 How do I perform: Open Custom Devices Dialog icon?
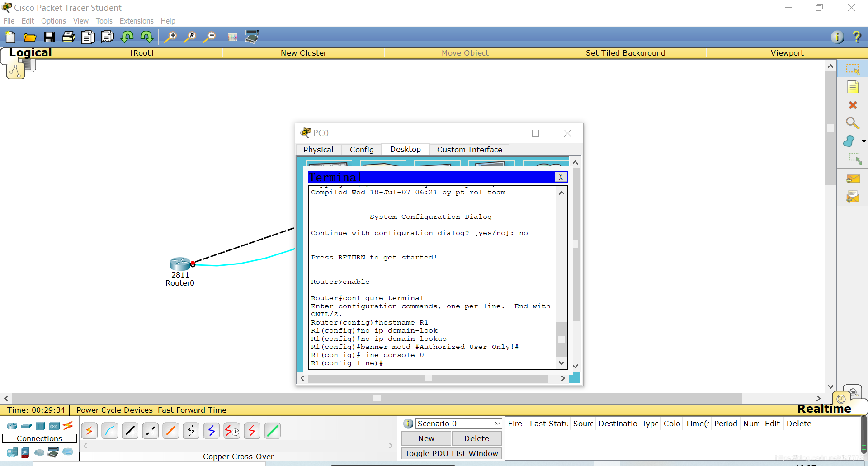click(x=252, y=37)
